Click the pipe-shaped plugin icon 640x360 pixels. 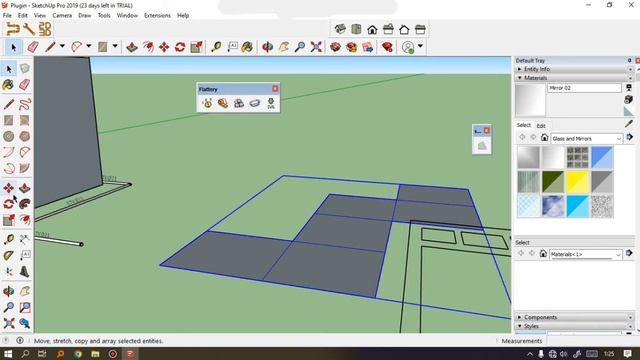coord(12,29)
